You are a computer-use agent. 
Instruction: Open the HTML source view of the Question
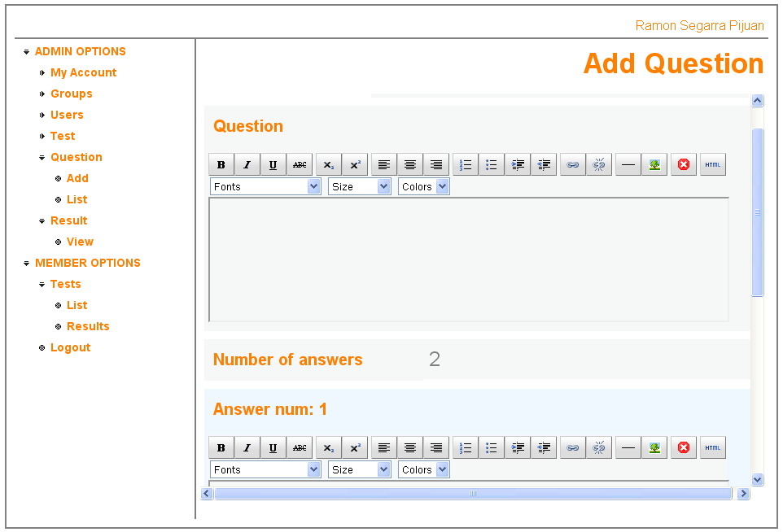click(x=712, y=164)
